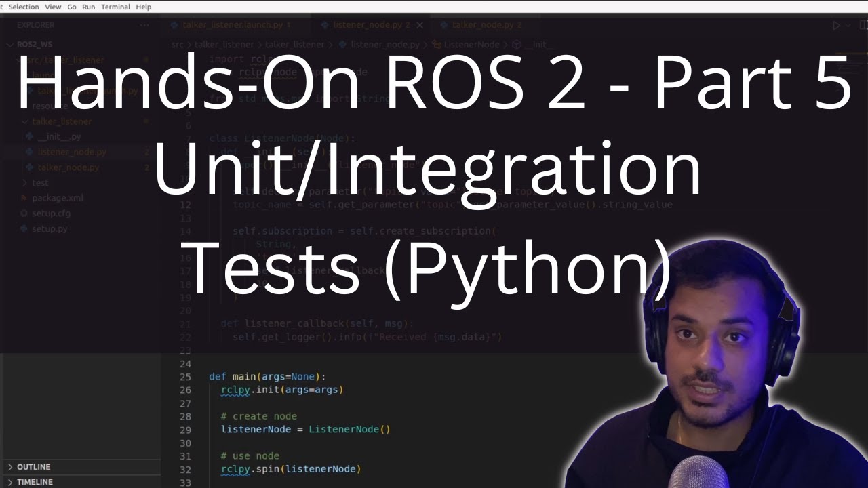This screenshot has height=488, width=868.
Task: Click the src breadcrumb segment
Action: (176, 45)
